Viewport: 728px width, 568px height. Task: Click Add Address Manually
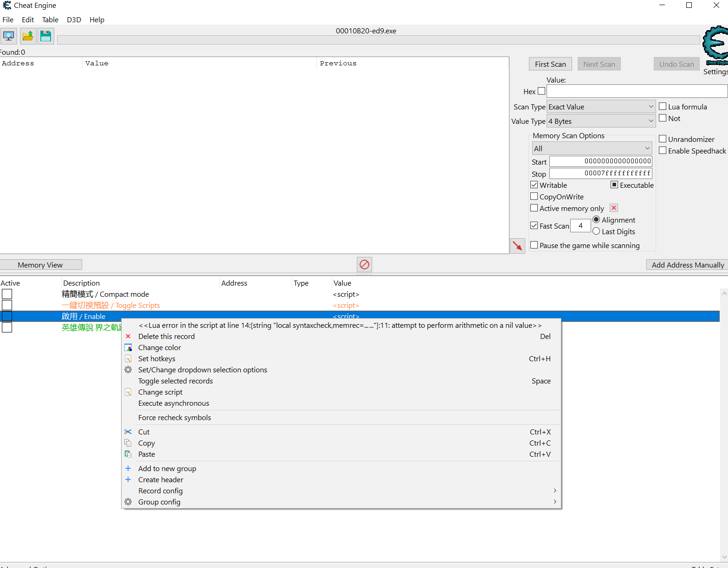(688, 265)
